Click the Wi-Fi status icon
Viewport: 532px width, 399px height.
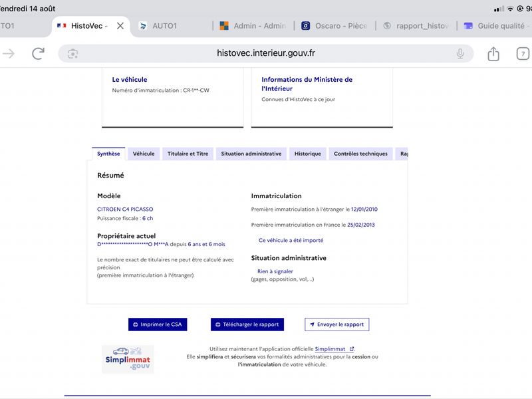click(510, 9)
